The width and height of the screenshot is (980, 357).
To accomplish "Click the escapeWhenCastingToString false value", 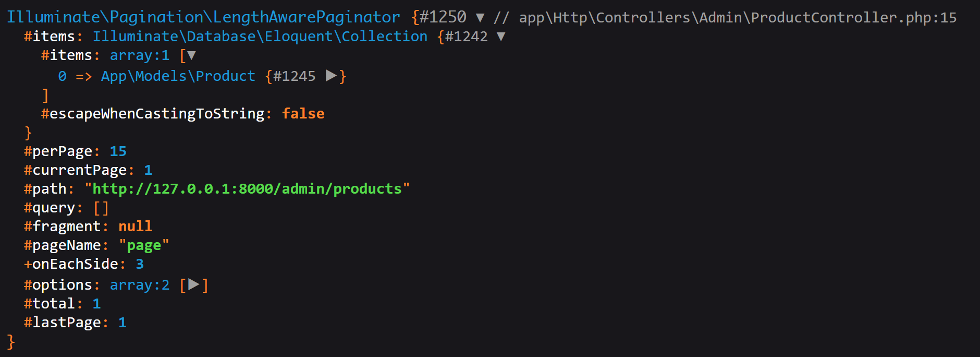I will (303, 114).
